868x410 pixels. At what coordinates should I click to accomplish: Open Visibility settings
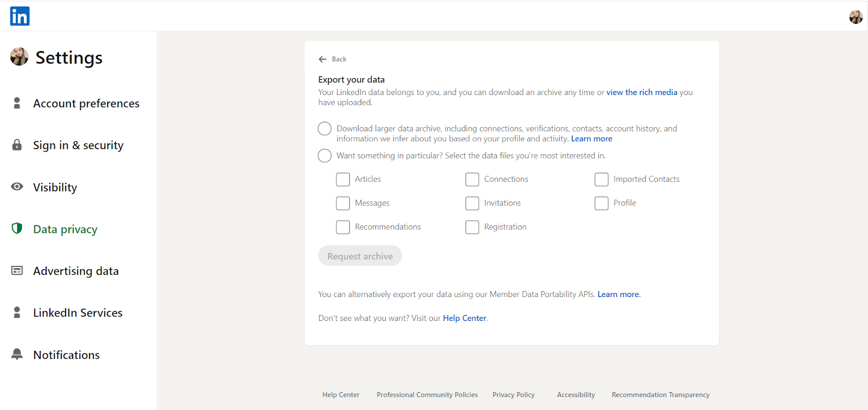click(x=55, y=187)
